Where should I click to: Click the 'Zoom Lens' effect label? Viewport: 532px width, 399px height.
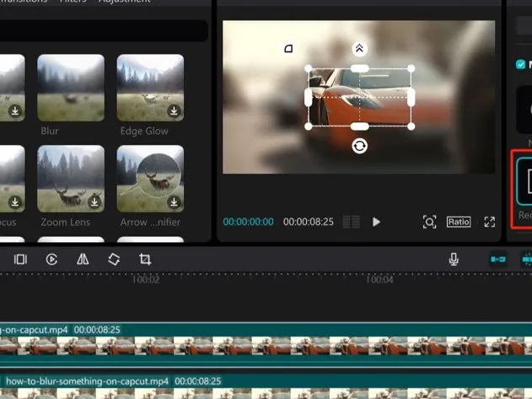pyautogui.click(x=66, y=223)
